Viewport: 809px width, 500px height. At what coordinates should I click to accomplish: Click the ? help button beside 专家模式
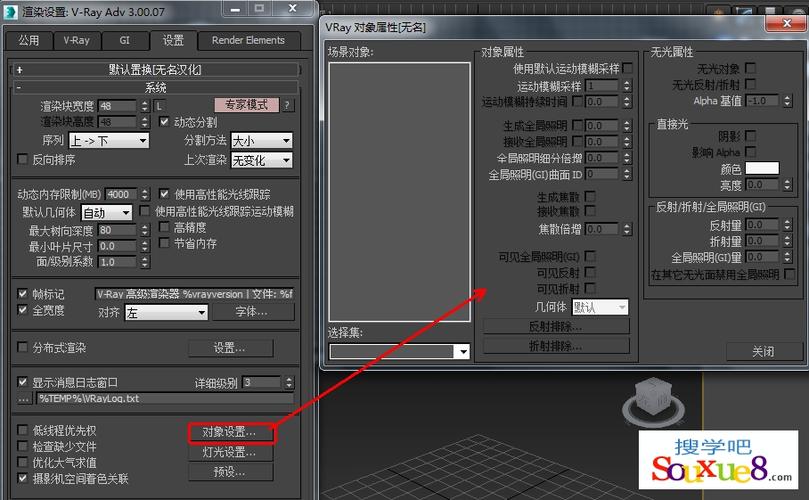(288, 105)
